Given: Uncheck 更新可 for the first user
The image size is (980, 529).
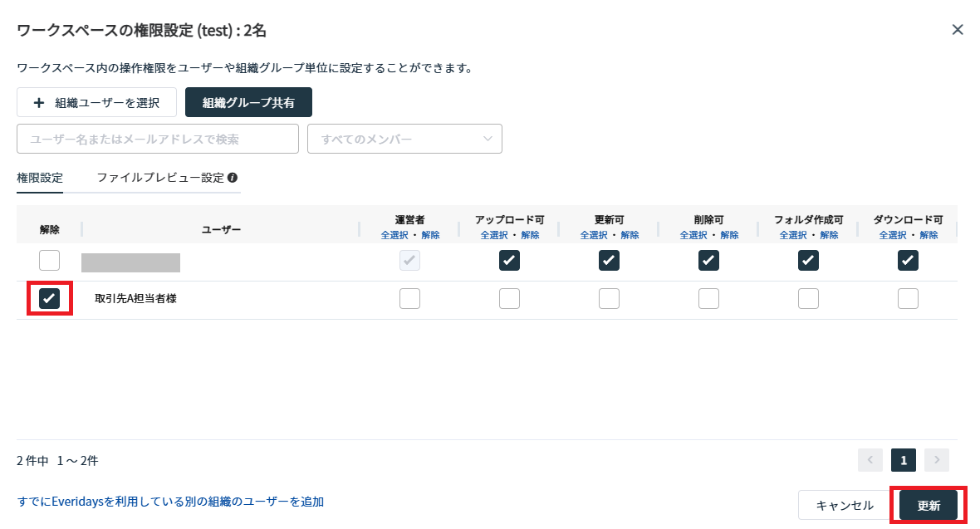Looking at the screenshot, I should click(x=609, y=260).
